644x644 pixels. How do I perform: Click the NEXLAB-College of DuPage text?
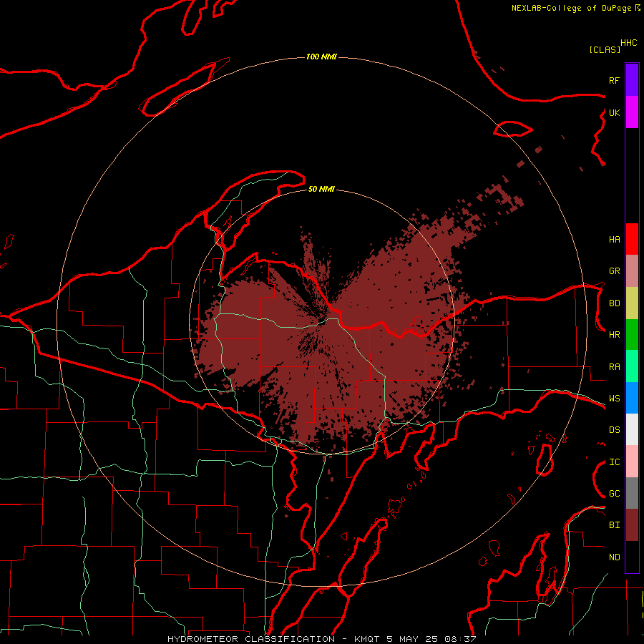[x=571, y=8]
